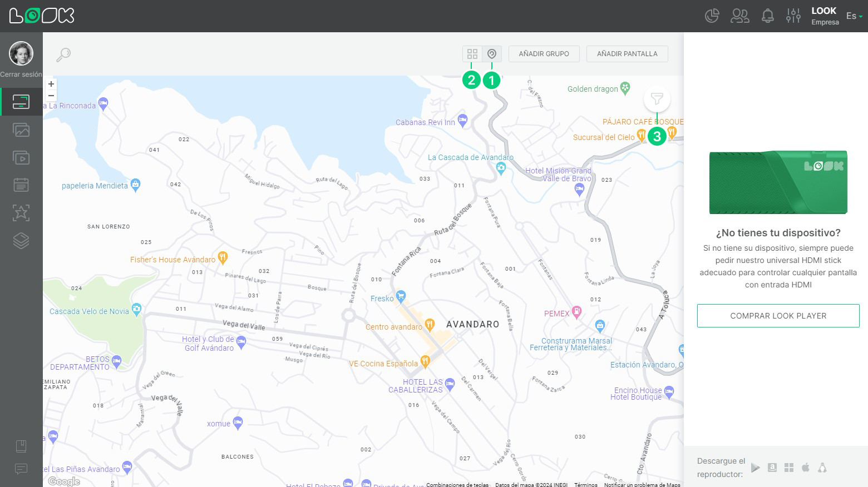The width and height of the screenshot is (868, 487).
Task: Select xomue hotel marker
Action: [238, 423]
